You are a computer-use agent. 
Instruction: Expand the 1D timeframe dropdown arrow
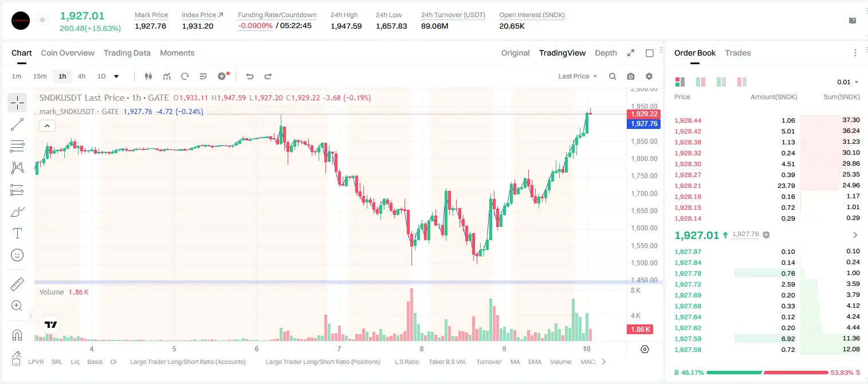coord(116,76)
